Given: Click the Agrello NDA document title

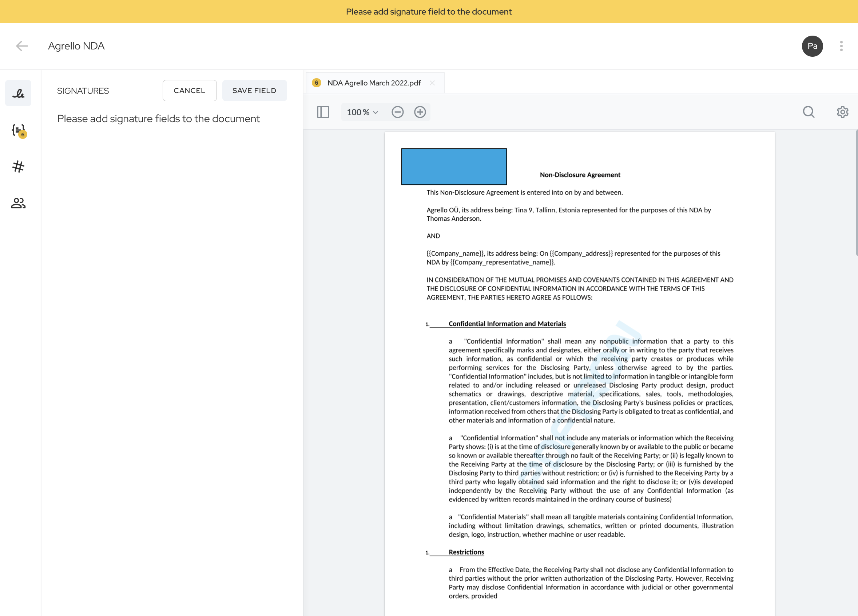Looking at the screenshot, I should tap(76, 46).
